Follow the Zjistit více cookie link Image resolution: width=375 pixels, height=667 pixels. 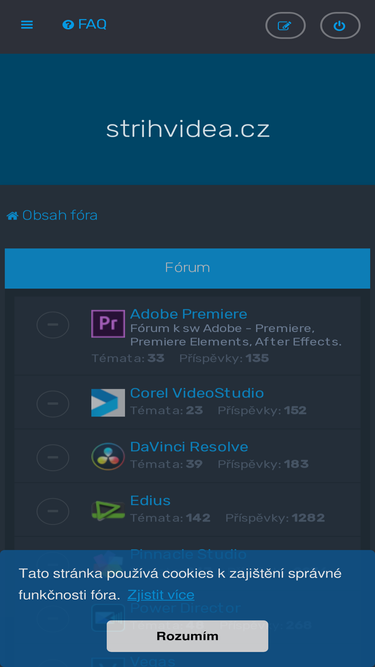[161, 595]
